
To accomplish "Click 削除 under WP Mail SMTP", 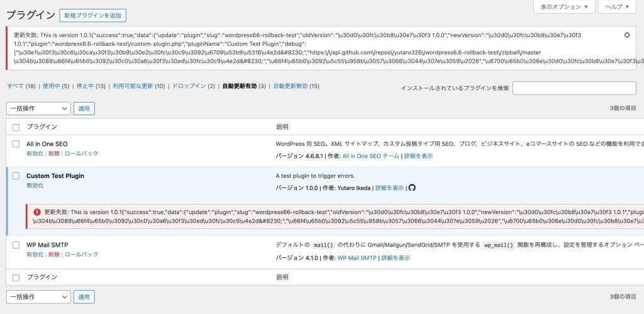I will pyautogui.click(x=54, y=254).
